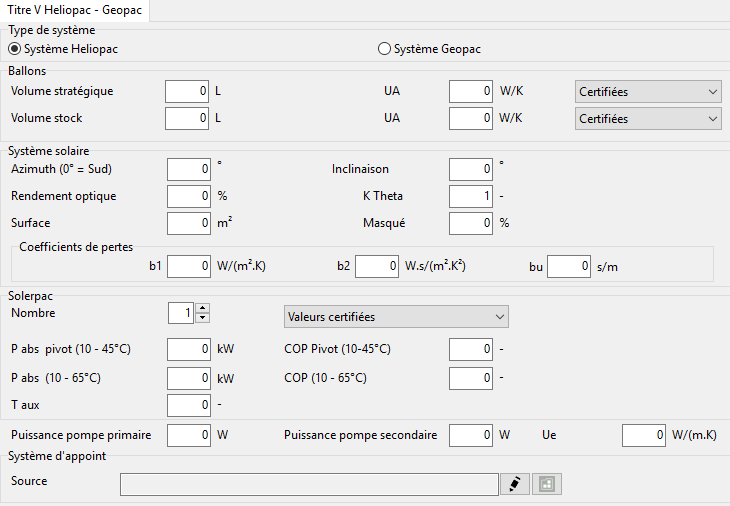The image size is (730, 506).
Task: Select the b2 loss coefficient field
Action: pos(377,266)
